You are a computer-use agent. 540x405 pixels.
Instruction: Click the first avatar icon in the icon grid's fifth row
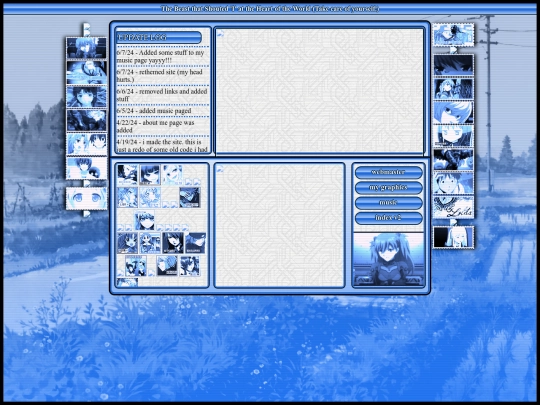point(136,266)
